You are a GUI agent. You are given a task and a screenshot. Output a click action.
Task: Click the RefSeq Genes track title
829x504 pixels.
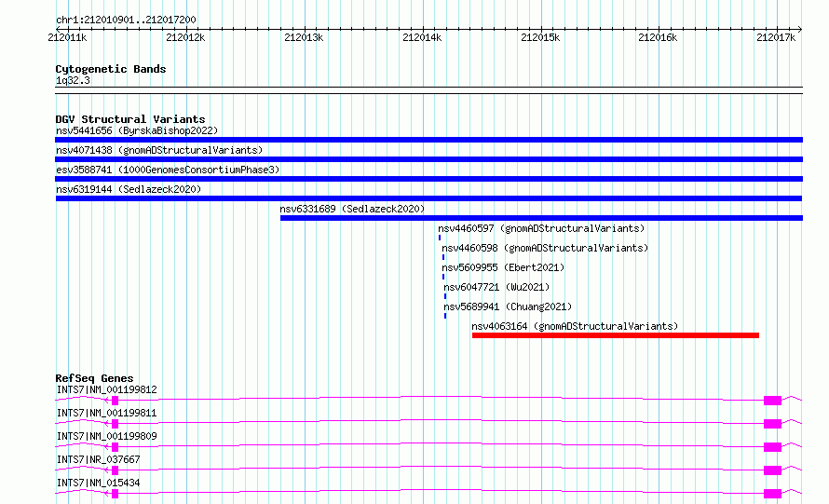pos(94,378)
